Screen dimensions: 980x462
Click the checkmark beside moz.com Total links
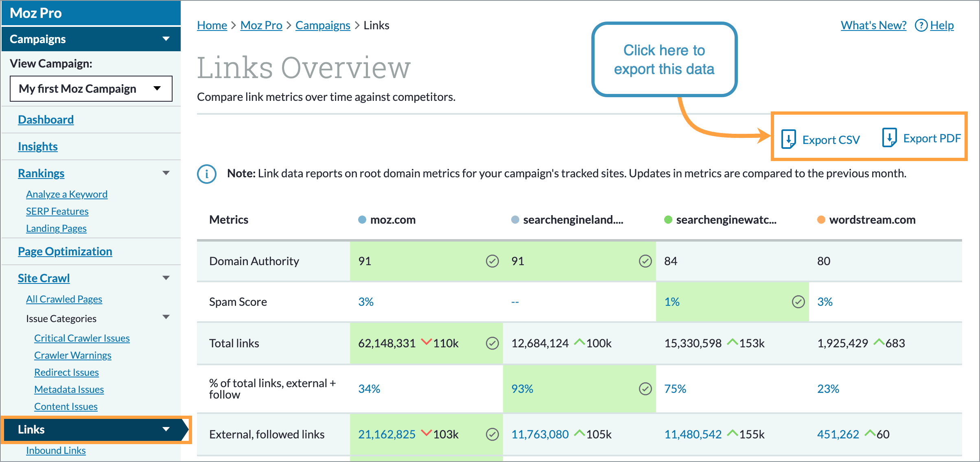pos(492,343)
